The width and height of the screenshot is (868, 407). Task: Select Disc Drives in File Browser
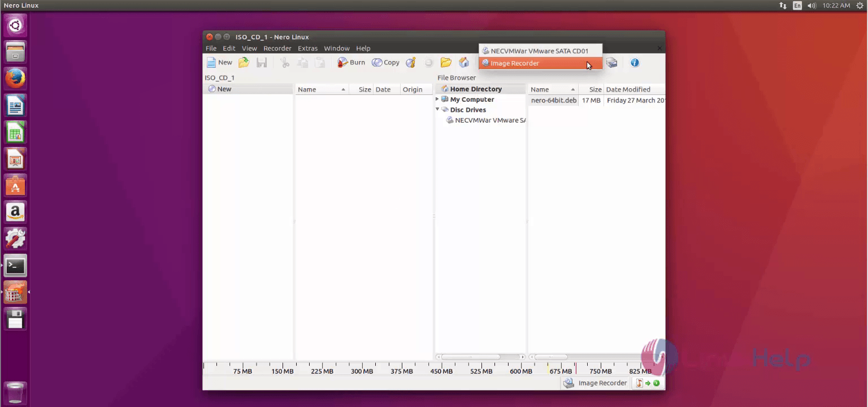click(x=468, y=110)
